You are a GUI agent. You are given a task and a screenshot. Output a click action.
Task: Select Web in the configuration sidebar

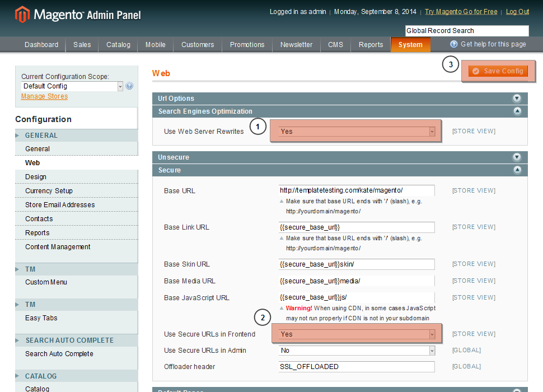pyautogui.click(x=77, y=163)
